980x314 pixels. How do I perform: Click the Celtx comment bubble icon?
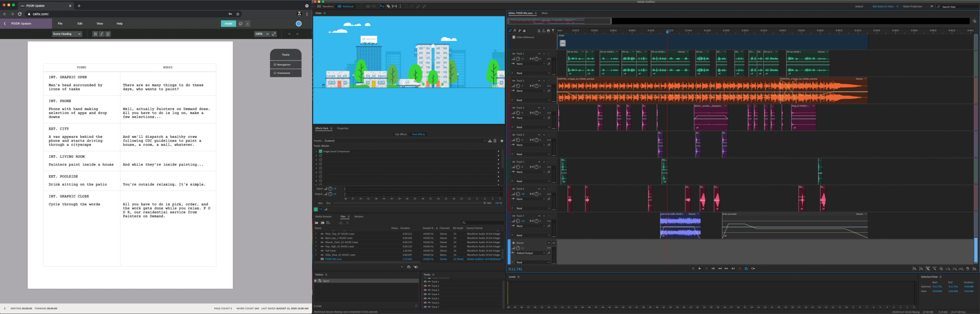pos(241,24)
